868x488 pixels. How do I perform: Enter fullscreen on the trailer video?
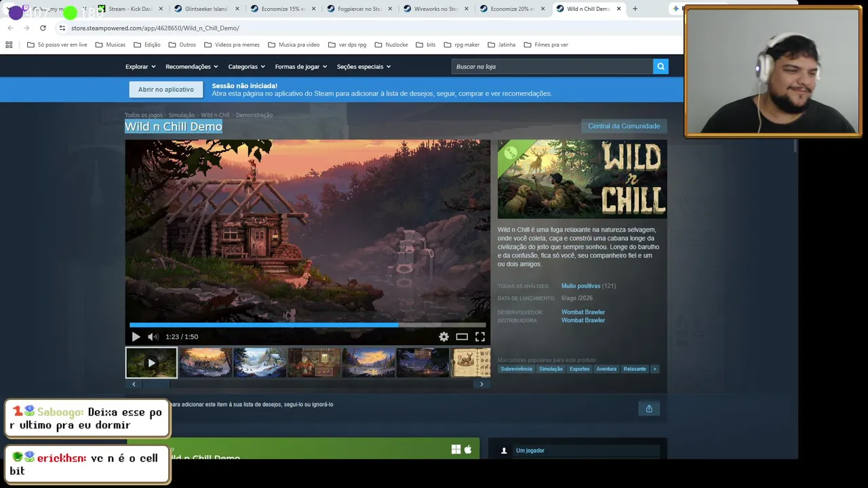pos(480,337)
